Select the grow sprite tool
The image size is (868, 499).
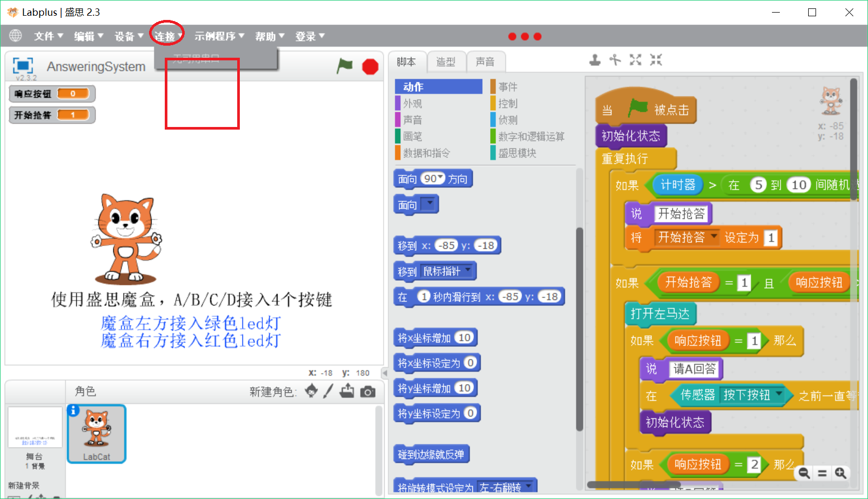point(636,60)
